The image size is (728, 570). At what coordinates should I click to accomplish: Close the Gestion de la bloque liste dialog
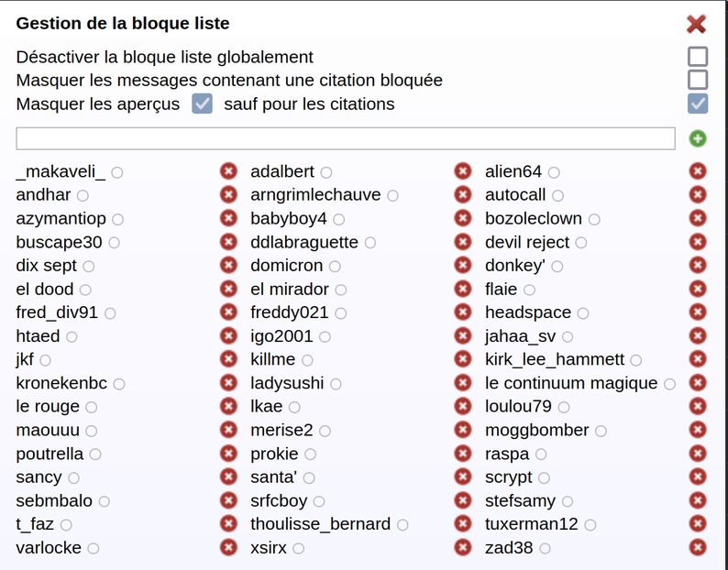point(696,24)
